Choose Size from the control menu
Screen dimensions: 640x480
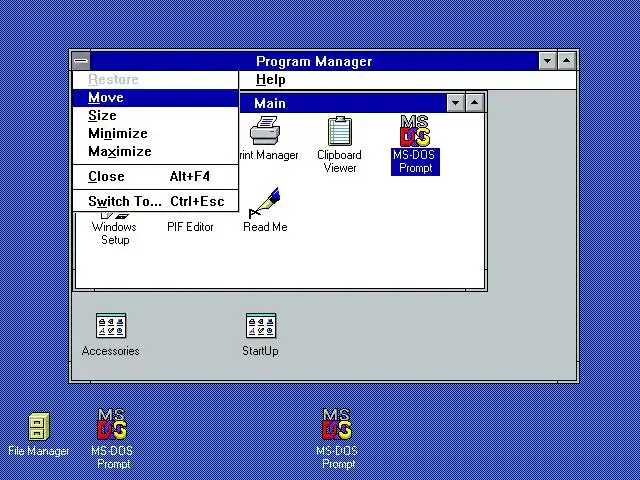[156, 116]
